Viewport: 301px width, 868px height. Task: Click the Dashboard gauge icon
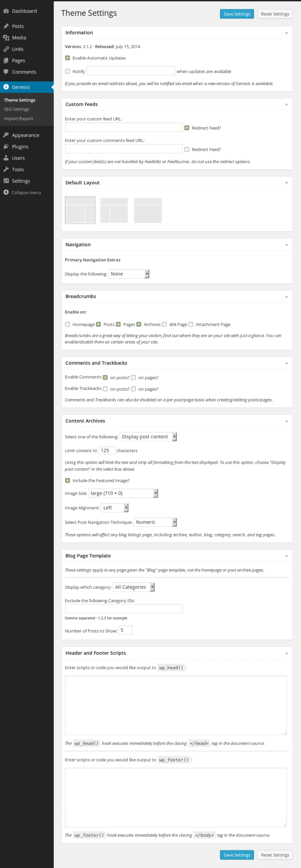(x=6, y=11)
